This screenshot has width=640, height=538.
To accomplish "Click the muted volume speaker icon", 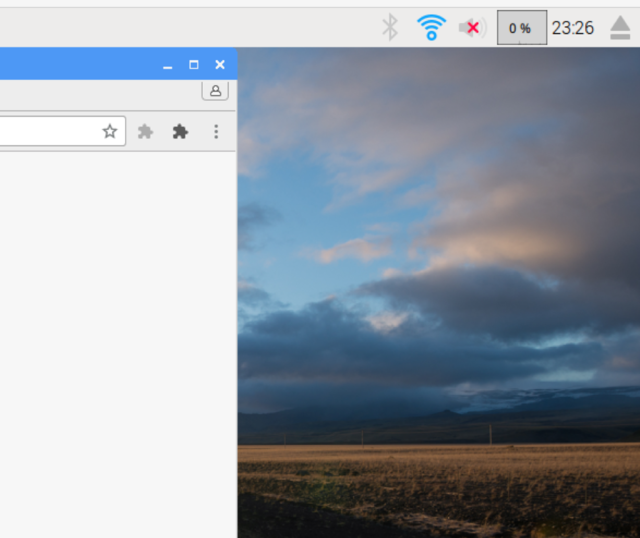I will [x=472, y=28].
